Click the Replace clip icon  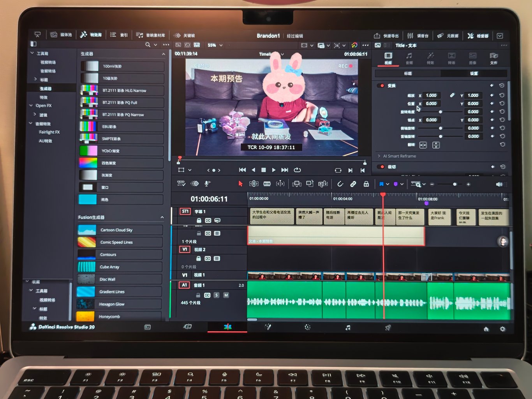(x=323, y=184)
